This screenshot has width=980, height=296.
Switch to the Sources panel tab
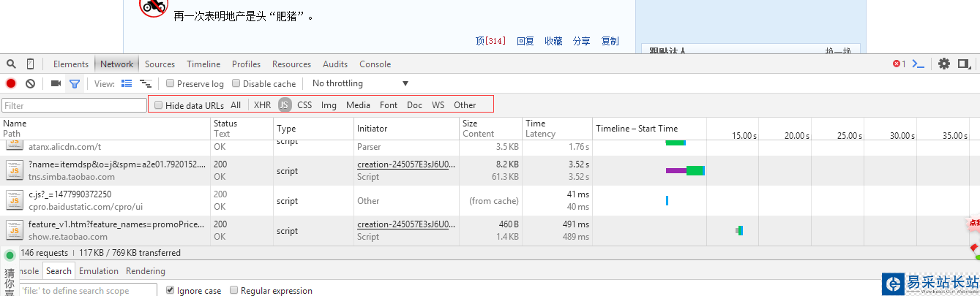160,64
